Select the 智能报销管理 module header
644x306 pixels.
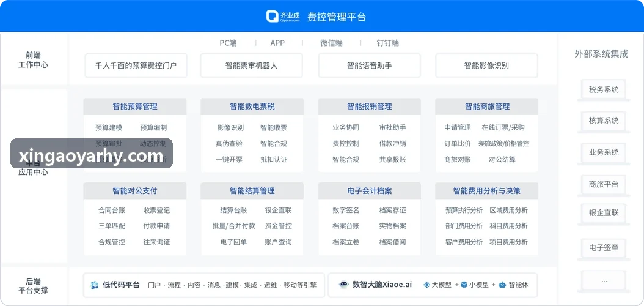pos(369,106)
